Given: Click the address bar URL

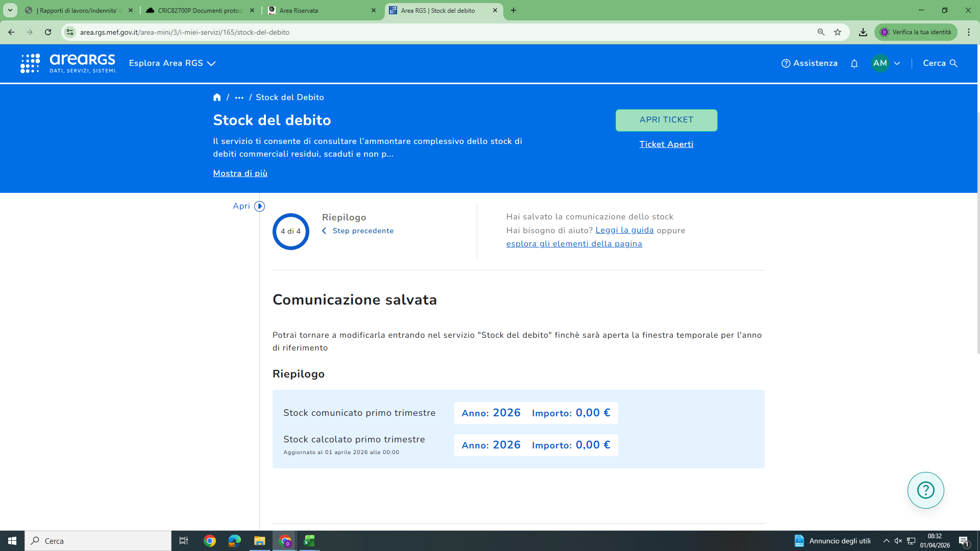Looking at the screenshot, I should click(x=185, y=32).
